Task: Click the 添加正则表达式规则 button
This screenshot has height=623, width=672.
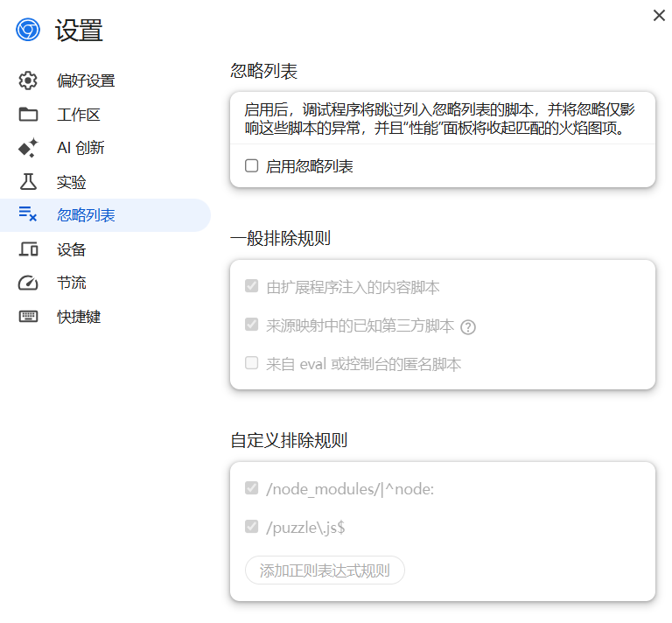Action: pos(325,570)
